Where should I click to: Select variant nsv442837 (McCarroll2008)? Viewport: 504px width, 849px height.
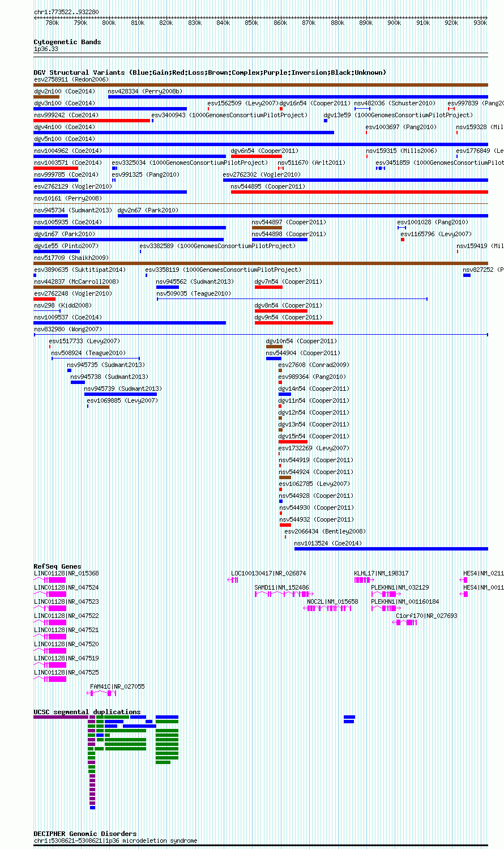[x=76, y=281]
